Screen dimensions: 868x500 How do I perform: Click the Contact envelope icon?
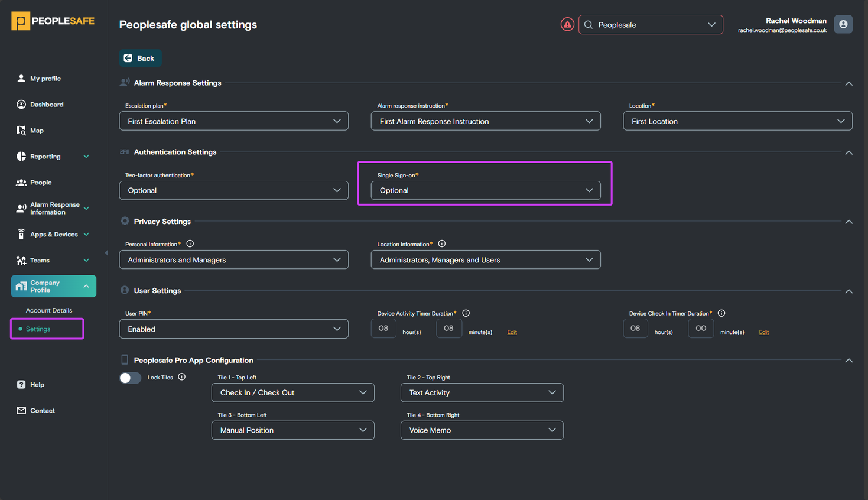21,411
